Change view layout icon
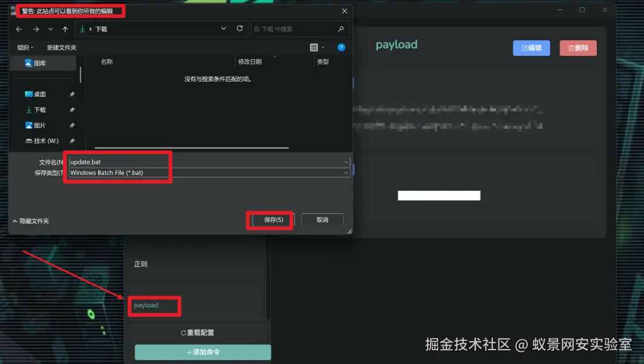Screen dimensions: 644x364 pyautogui.click(x=314, y=48)
